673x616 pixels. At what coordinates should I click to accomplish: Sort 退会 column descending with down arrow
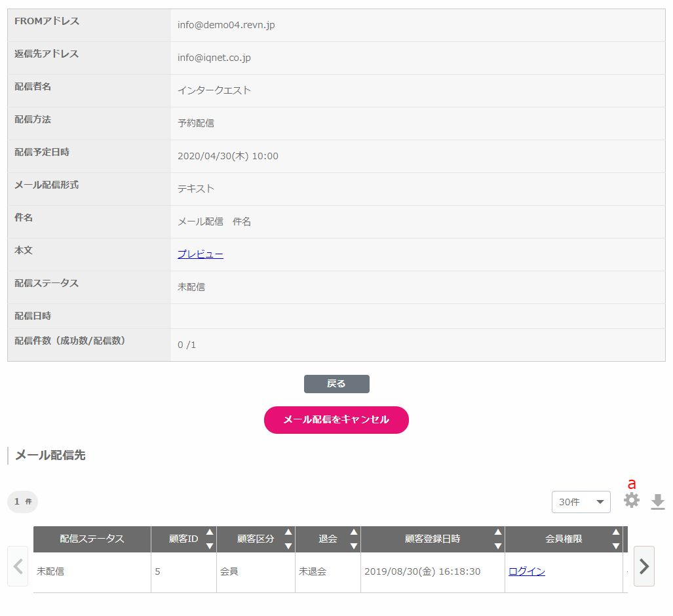click(x=354, y=546)
